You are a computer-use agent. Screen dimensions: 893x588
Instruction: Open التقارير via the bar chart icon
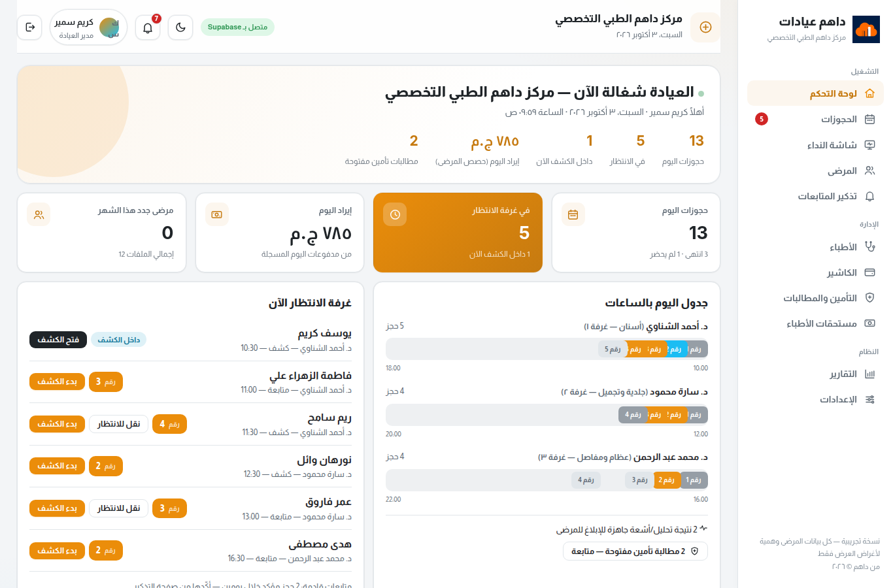pyautogui.click(x=869, y=374)
